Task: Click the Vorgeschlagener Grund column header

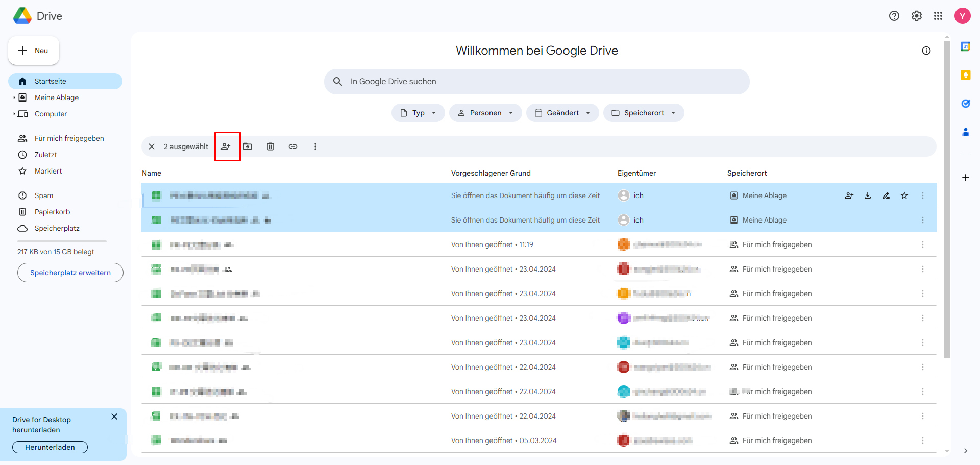Action: (x=491, y=173)
